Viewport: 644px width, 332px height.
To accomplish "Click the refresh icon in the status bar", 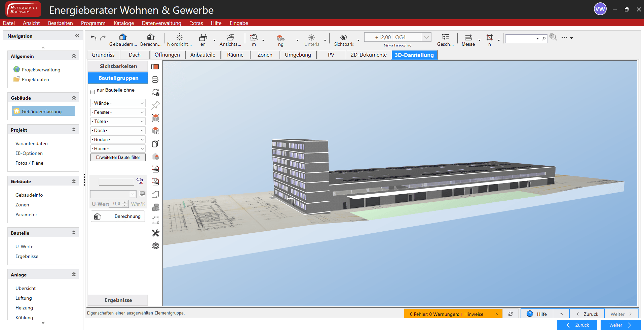I will (x=510, y=314).
